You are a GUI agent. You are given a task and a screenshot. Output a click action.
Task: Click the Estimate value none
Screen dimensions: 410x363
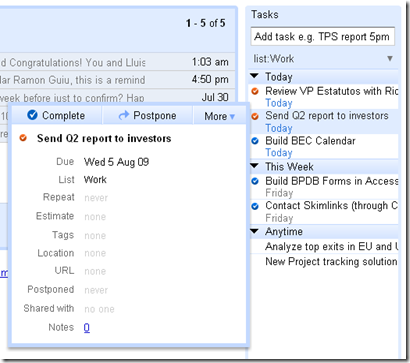95,217
